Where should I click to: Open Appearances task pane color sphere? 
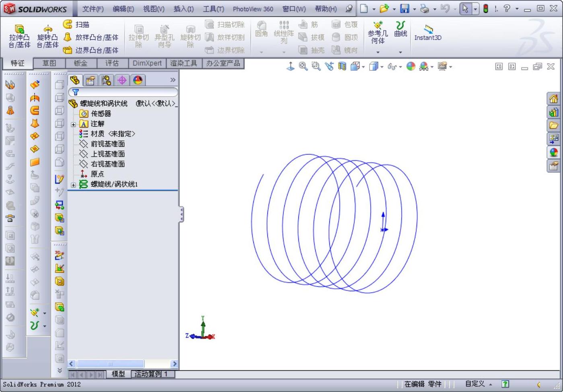coord(554,152)
